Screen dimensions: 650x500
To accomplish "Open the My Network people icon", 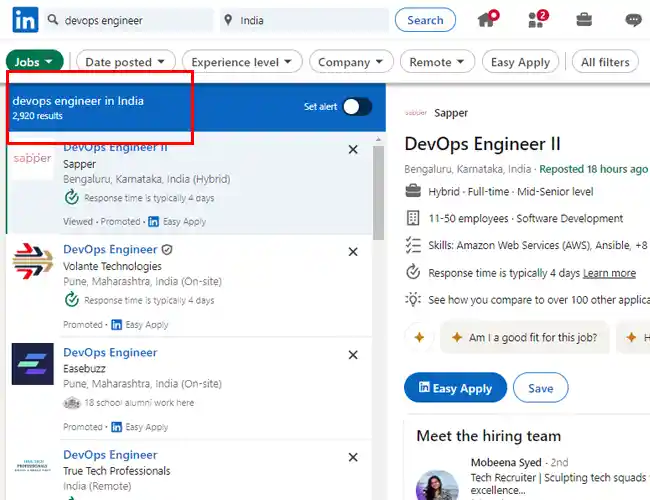I will [538, 19].
